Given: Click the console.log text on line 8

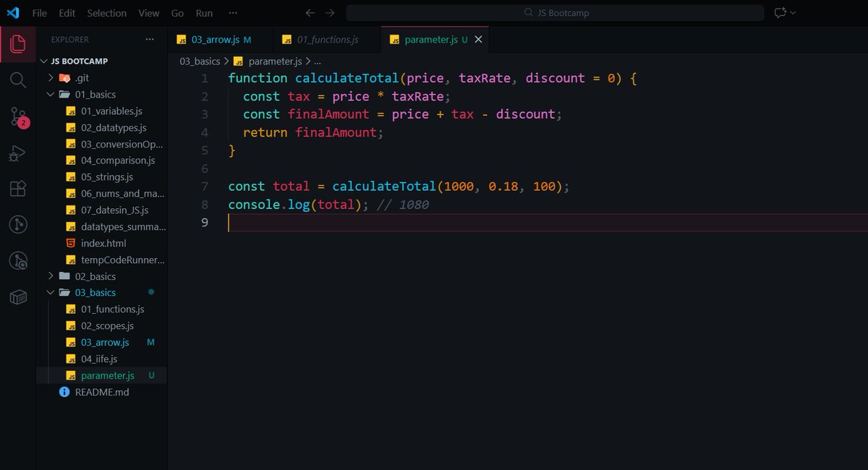Looking at the screenshot, I should click(x=268, y=205).
